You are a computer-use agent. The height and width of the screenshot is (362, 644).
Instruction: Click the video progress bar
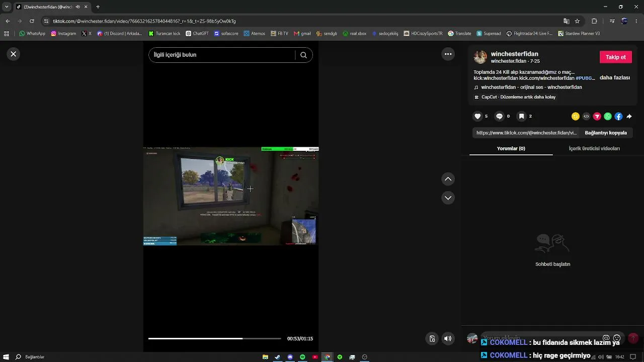(215, 338)
